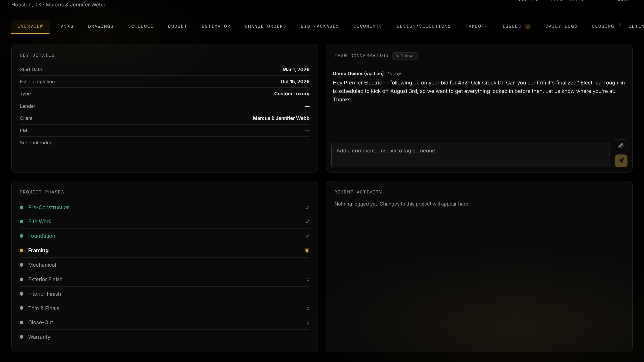Viewport: 644px width, 362px height.
Task: Click the green dot beside Pre-Construction
Action: [x=22, y=207]
